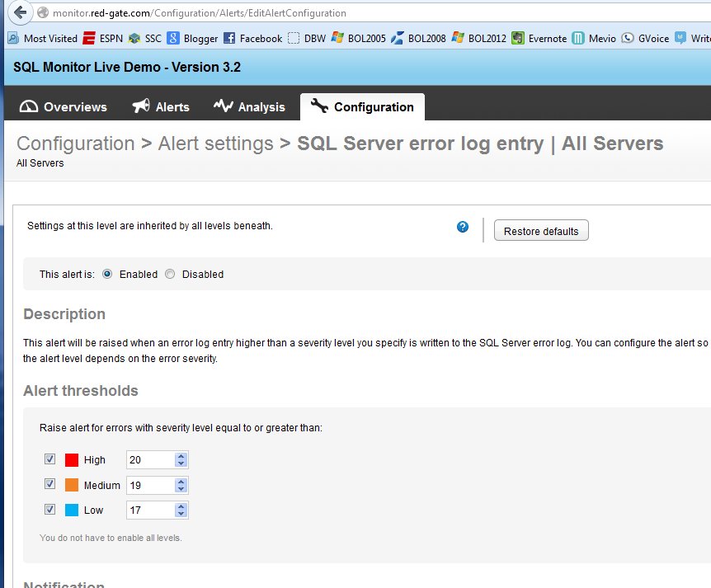Go to Alert settings breadcrumb link
The width and height of the screenshot is (711, 588).
pyautogui.click(x=216, y=143)
